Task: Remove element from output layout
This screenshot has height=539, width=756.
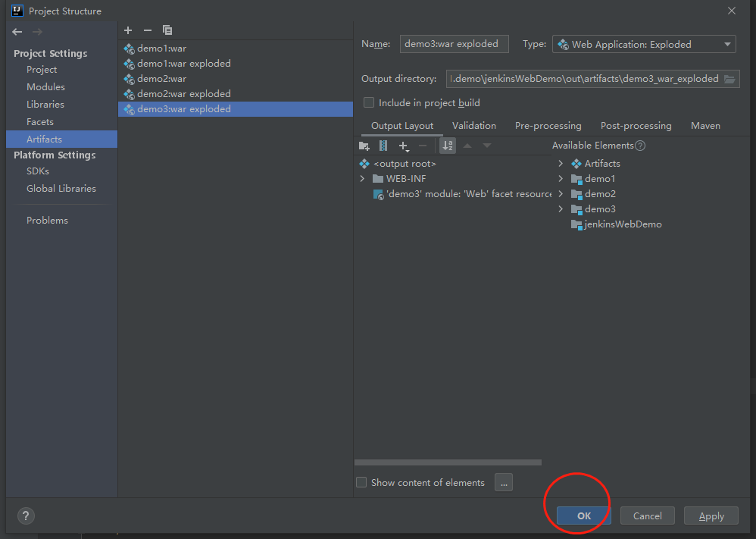Action: pos(423,146)
